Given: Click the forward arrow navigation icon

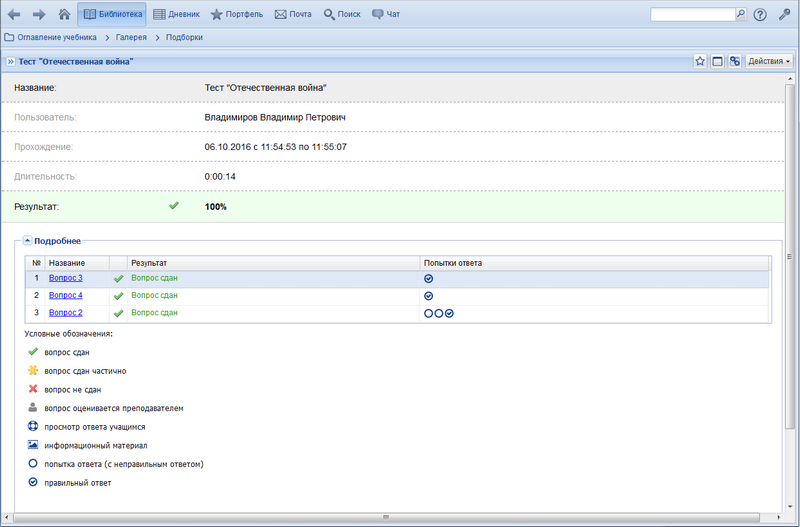Looking at the screenshot, I should pos(39,15).
